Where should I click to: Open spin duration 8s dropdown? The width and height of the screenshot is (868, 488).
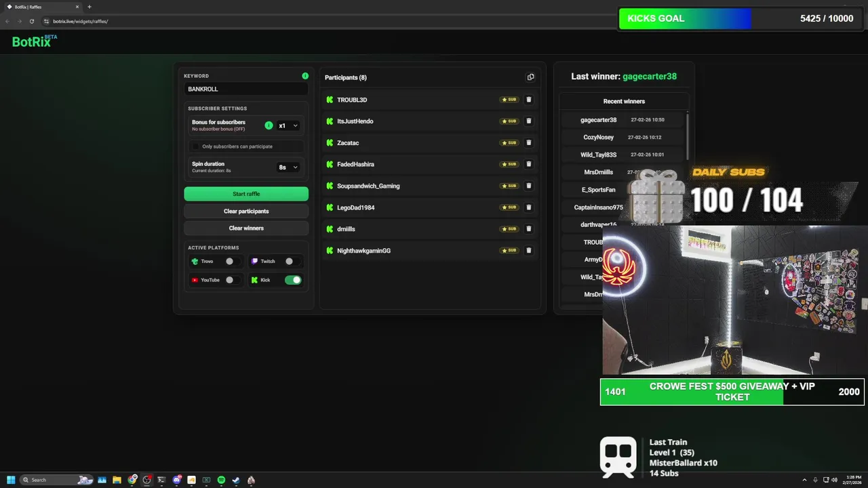(288, 167)
